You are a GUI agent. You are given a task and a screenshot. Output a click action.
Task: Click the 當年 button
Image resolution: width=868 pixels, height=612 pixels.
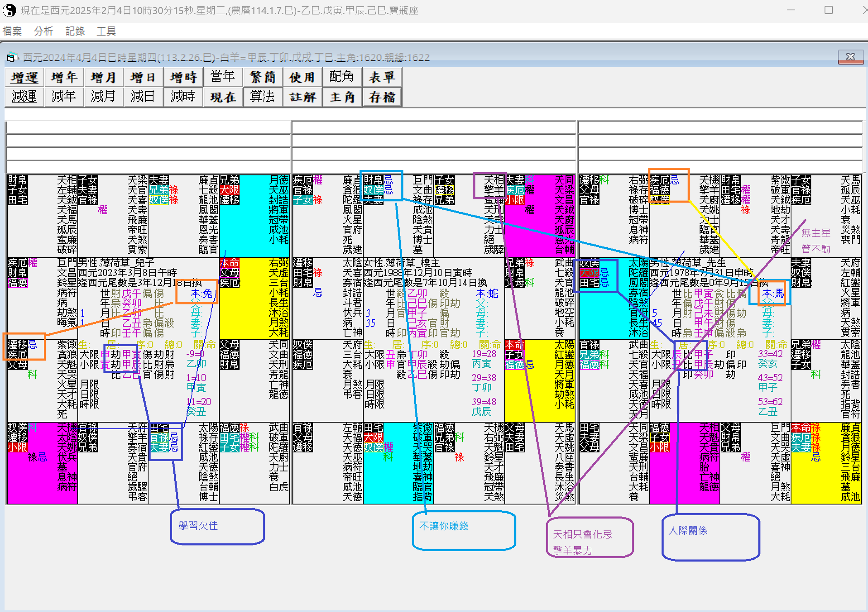coord(223,77)
